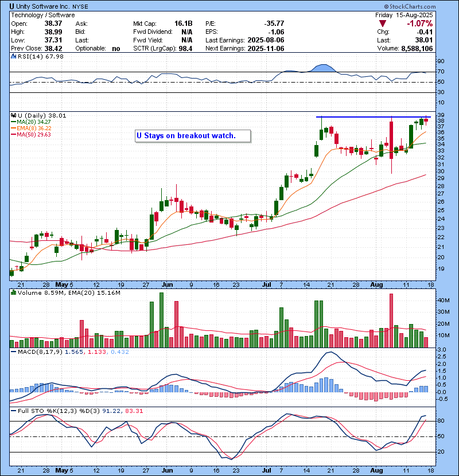This screenshot has height=476, width=459.
Task: Click the 80 tick on stochastic axis
Action: [441, 421]
